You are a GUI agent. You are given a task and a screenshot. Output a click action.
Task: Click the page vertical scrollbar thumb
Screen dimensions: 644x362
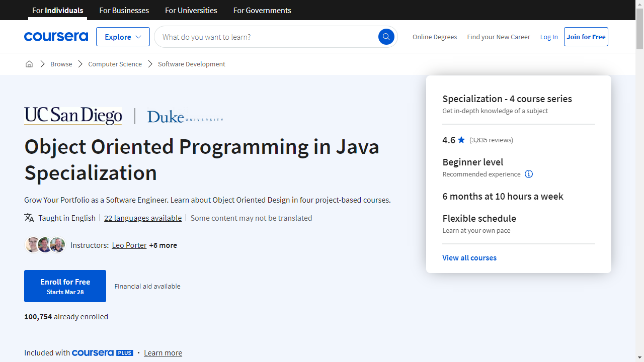tap(639, 29)
